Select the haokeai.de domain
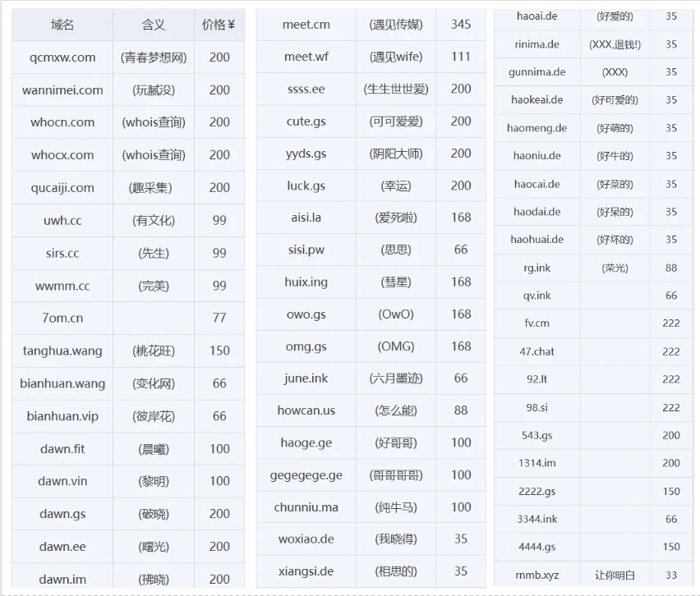Image resolution: width=700 pixels, height=596 pixels. (537, 100)
